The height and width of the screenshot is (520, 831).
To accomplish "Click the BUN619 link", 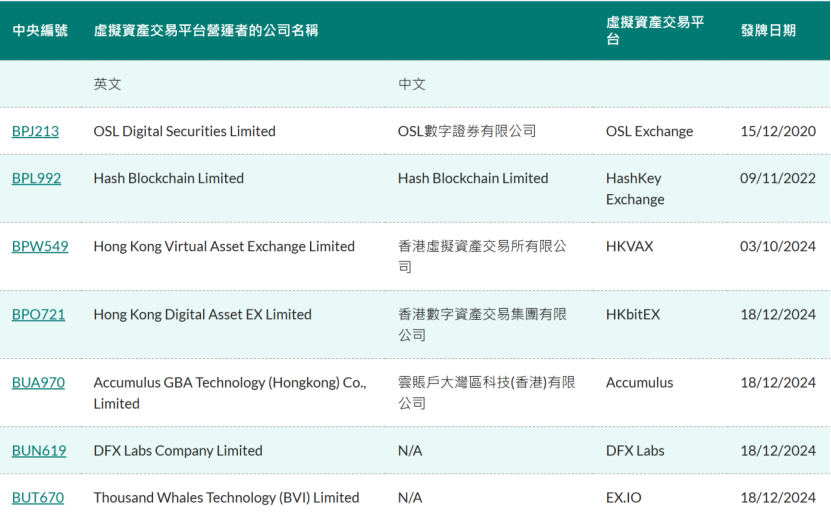I will pos(39,450).
